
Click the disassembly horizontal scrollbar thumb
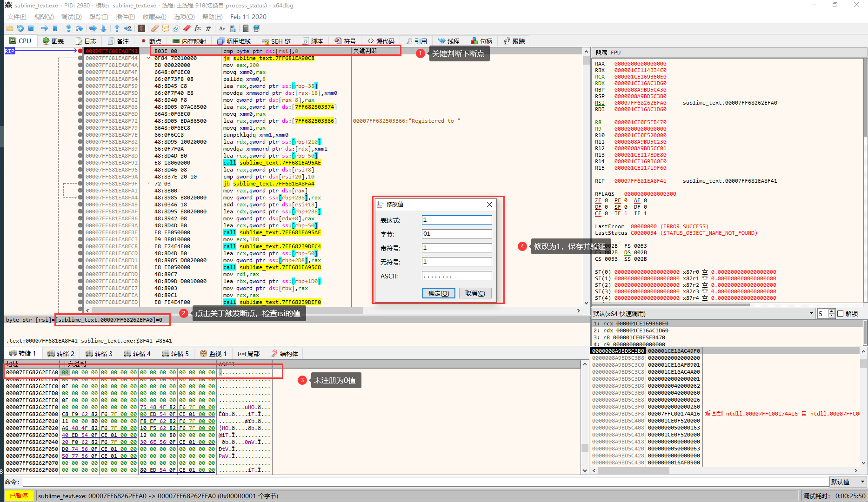227,310
